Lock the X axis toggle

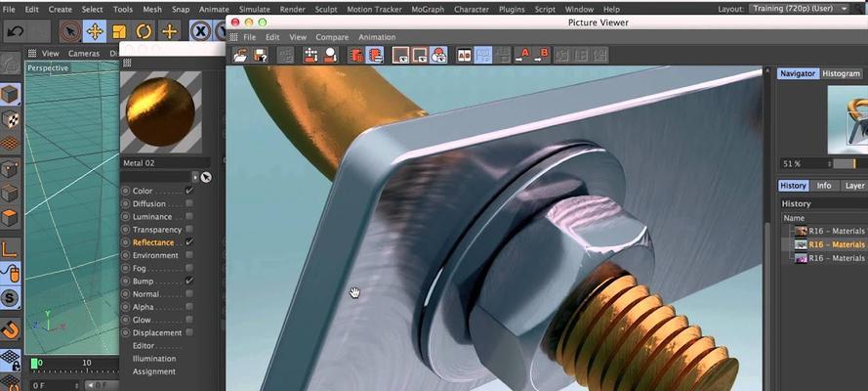[200, 31]
